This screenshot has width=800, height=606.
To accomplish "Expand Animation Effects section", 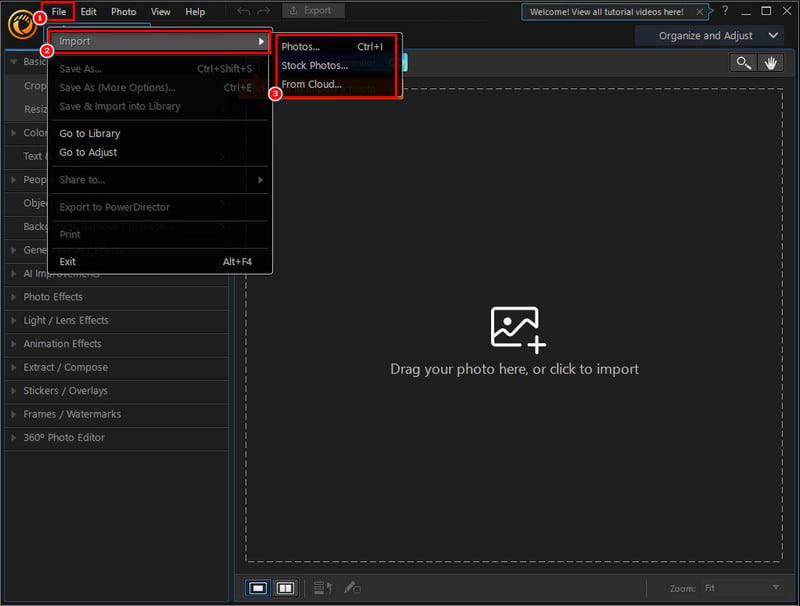I will 117,344.
